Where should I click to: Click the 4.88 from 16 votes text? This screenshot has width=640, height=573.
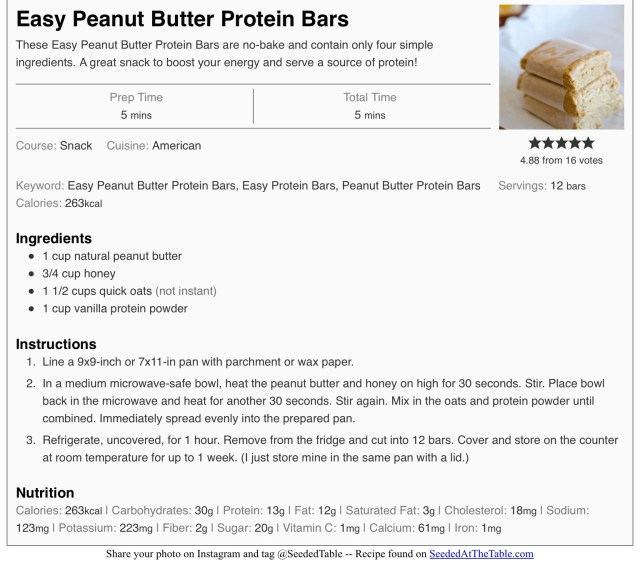pyautogui.click(x=561, y=160)
